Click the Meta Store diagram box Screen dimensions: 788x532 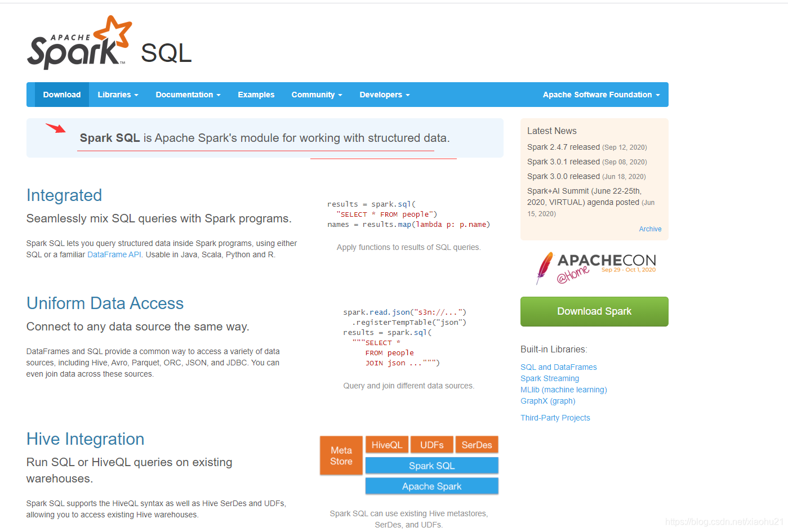coord(341,455)
